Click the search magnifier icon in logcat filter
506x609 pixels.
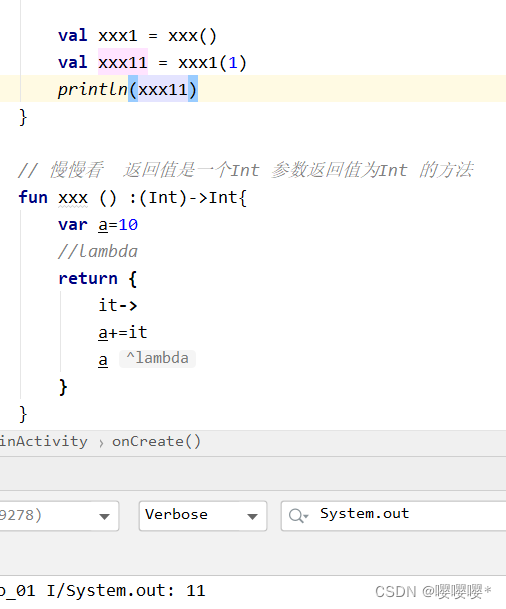click(x=296, y=516)
